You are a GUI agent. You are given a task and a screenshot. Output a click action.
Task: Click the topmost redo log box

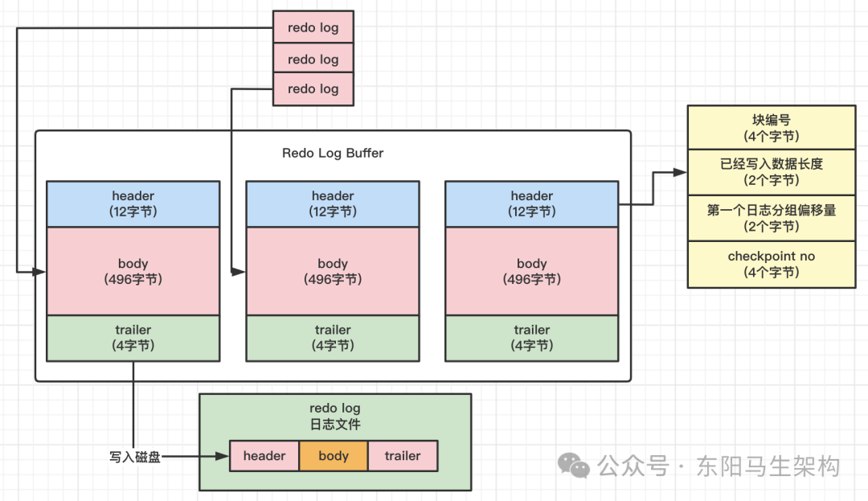click(x=313, y=27)
